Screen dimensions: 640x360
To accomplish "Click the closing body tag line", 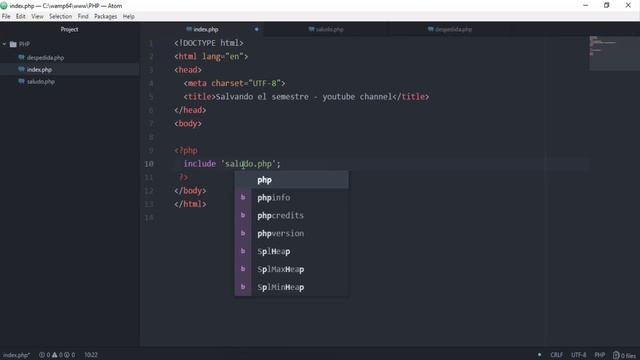I will pos(190,191).
